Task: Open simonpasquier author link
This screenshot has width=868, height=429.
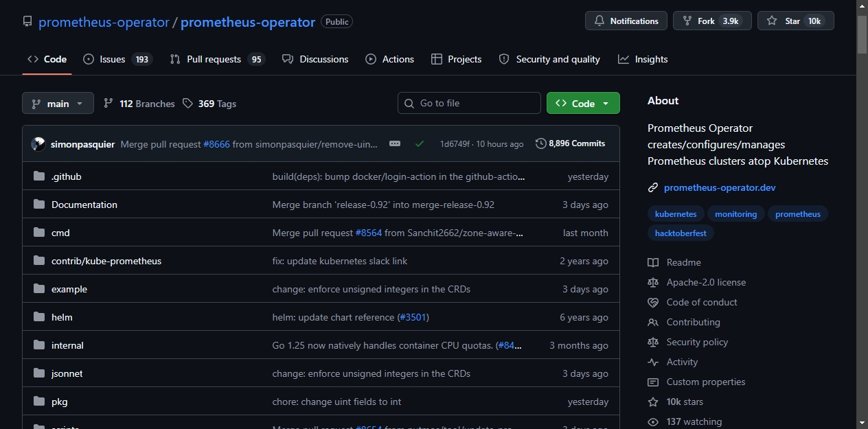Action: point(82,144)
